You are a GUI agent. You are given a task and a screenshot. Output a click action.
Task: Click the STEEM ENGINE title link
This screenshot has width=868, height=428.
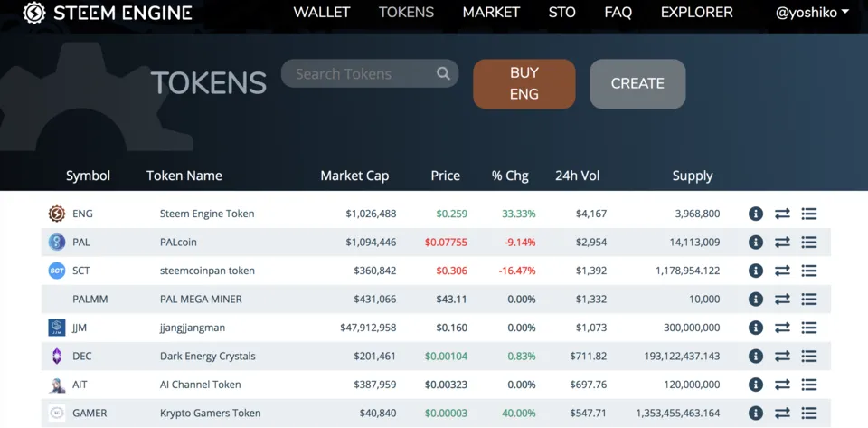pos(123,13)
